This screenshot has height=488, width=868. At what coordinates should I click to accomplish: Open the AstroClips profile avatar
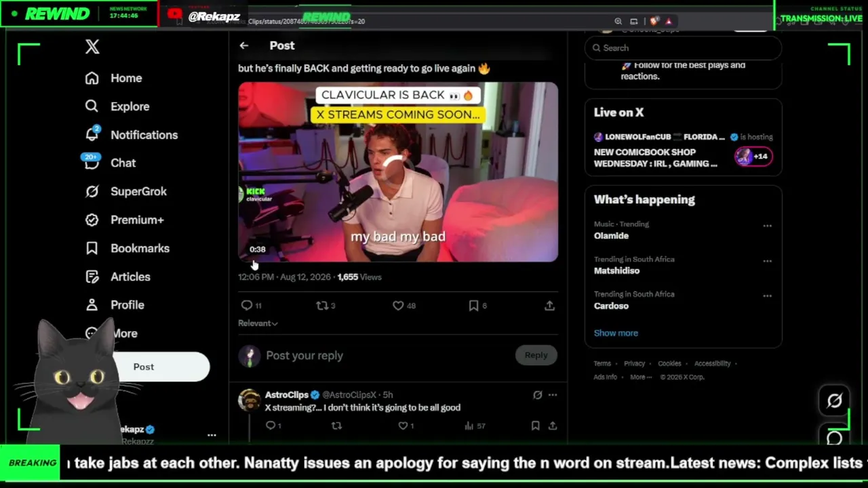(x=250, y=401)
